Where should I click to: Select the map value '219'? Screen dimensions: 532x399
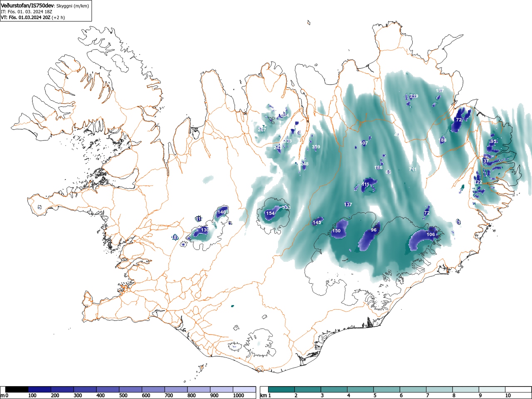(414, 96)
